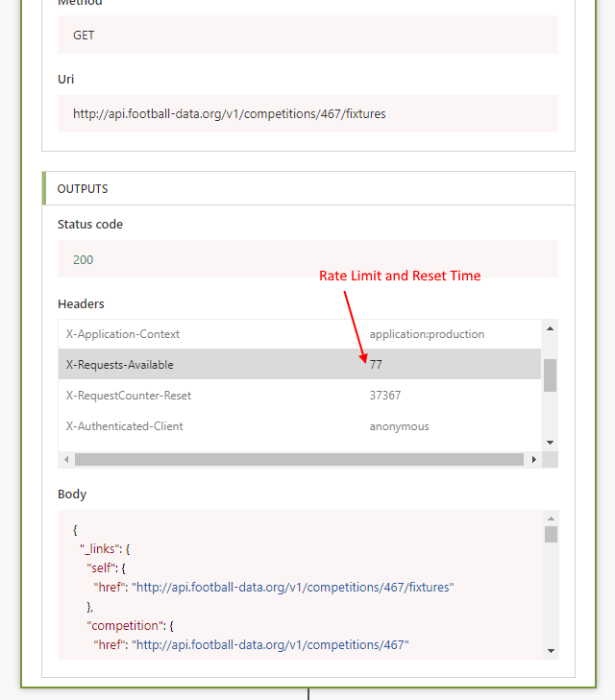Click the Headers vertical scrollbar thumb

tap(550, 374)
